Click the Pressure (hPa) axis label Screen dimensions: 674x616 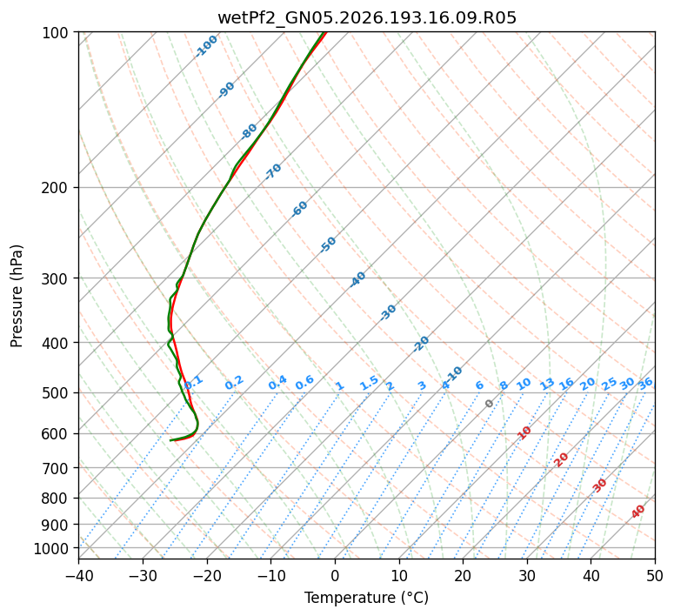click(x=16, y=296)
